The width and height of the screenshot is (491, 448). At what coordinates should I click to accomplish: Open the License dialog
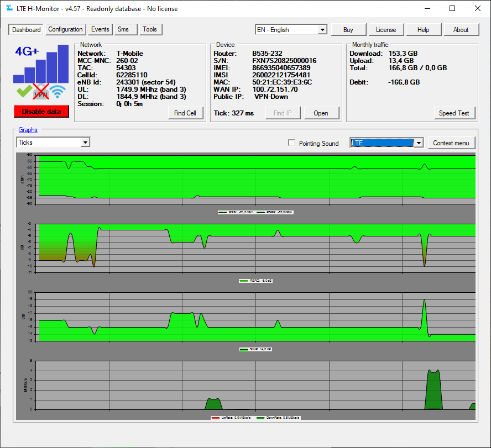tap(386, 30)
